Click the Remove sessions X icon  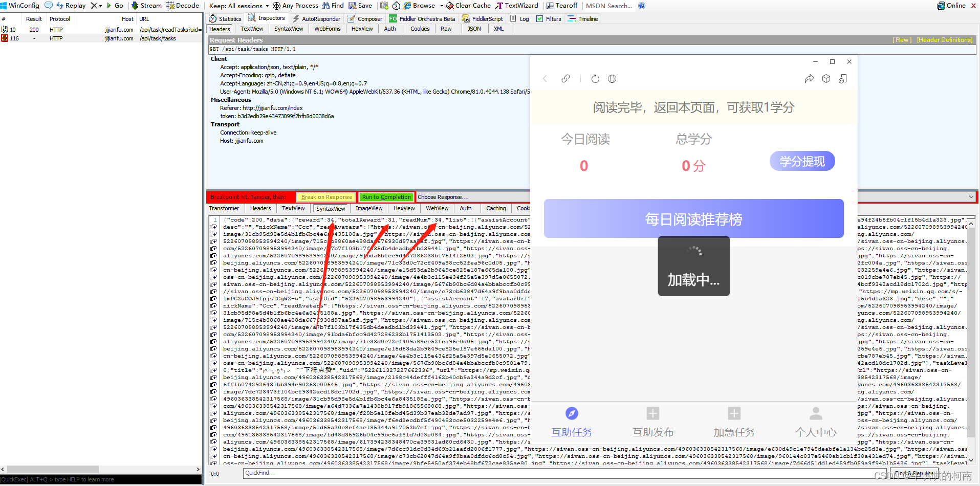94,6
